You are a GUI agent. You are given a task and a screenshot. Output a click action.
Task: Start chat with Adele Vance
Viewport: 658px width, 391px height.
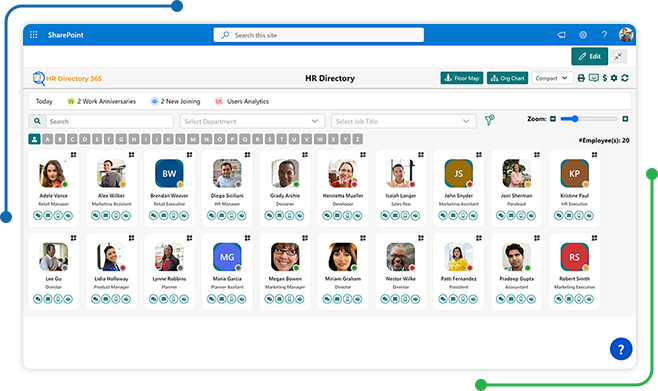pos(38,216)
